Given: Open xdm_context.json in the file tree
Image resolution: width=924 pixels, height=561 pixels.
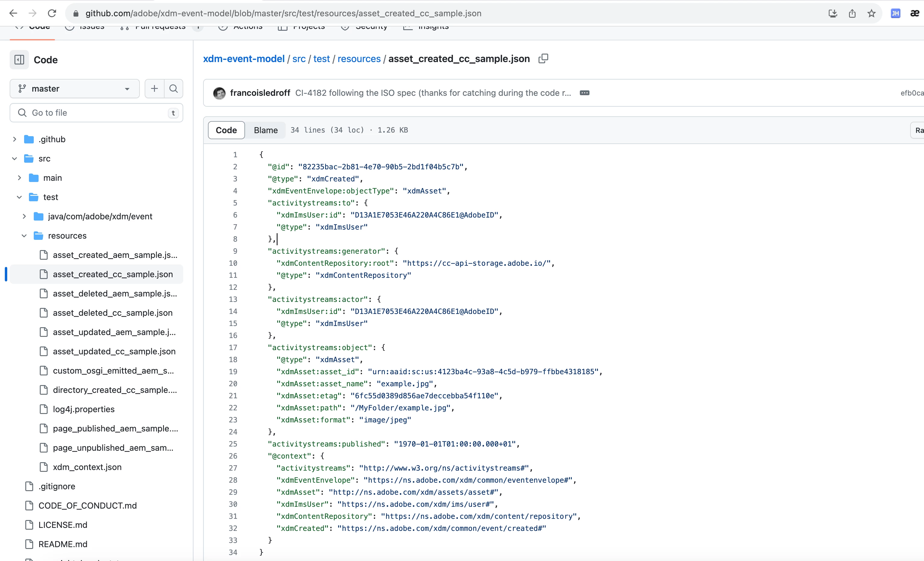Looking at the screenshot, I should 87,467.
